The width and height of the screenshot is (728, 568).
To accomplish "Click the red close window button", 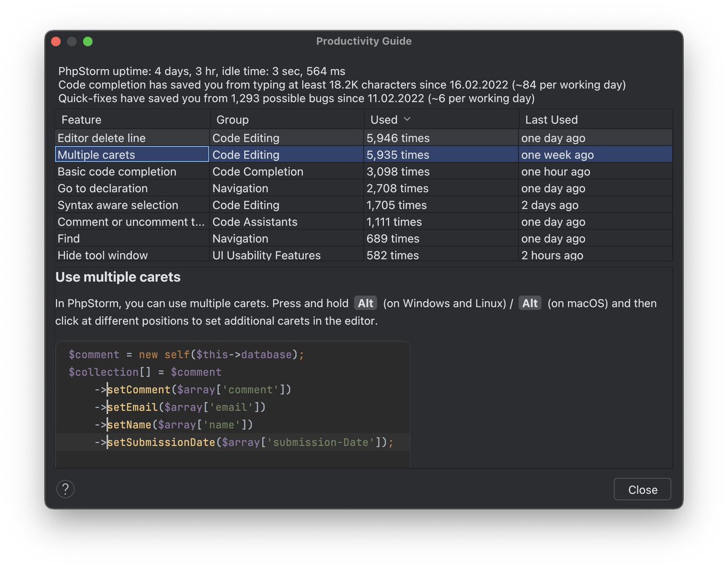I will (x=56, y=41).
